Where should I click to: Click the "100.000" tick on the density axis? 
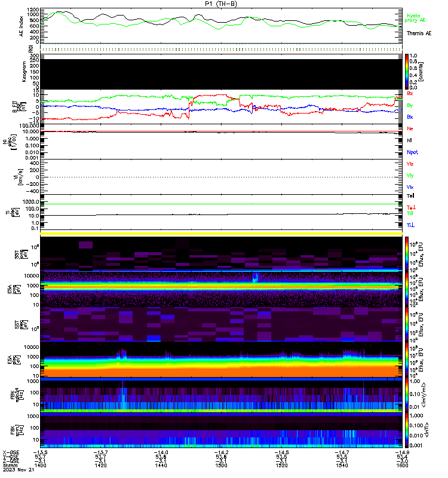[x=29, y=126]
